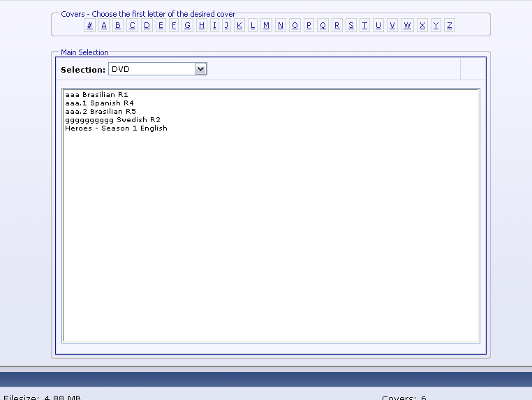The height and width of the screenshot is (400, 532).
Task: Select 'Heroes - Season 1 English' item
Action: pos(116,128)
